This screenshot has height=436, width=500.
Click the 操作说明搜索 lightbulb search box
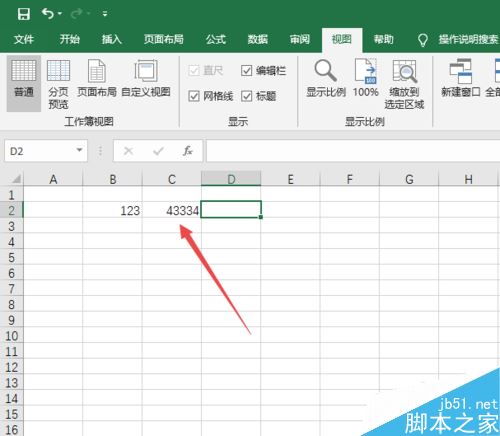(x=458, y=40)
